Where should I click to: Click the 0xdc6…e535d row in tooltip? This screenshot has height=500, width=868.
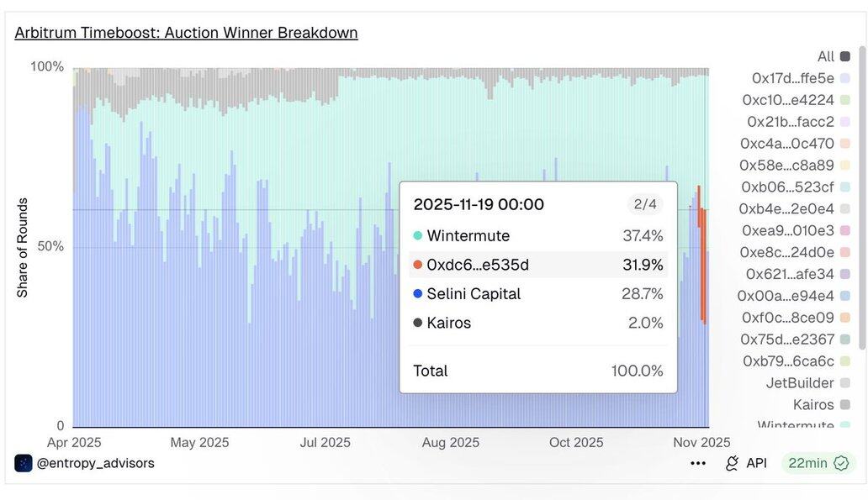[538, 265]
